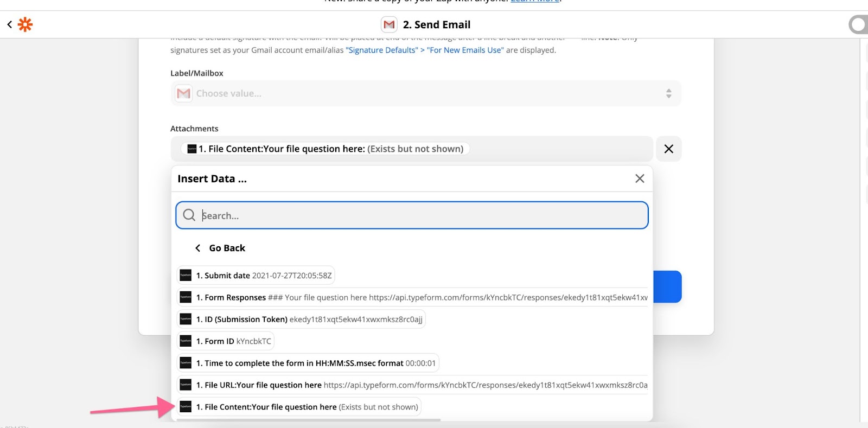Open For New Emails Use link
Screen dimensions: 868x428
tap(465, 50)
